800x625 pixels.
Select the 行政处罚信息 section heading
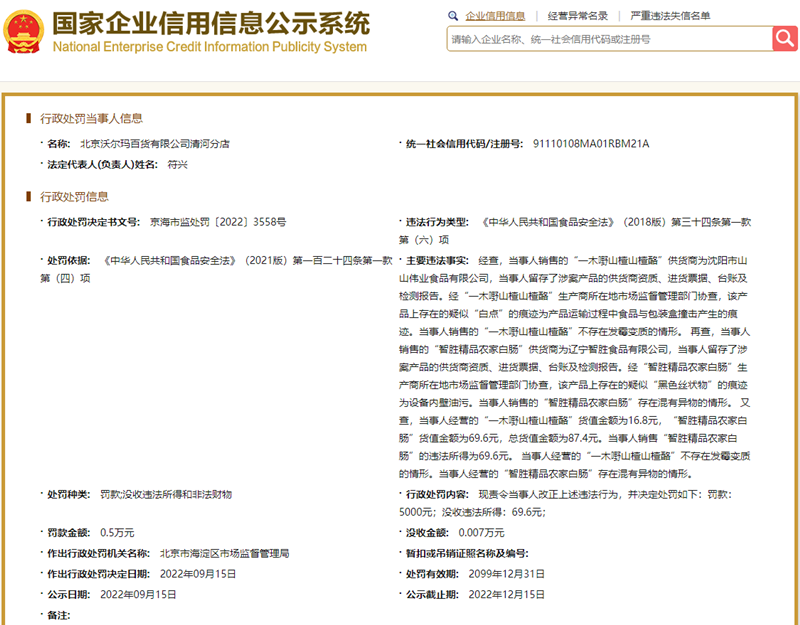74,197
